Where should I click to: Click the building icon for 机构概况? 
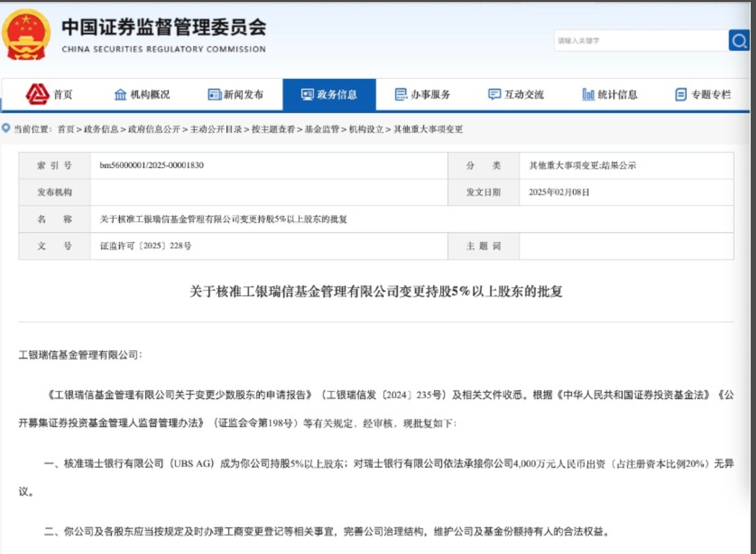[x=120, y=95]
